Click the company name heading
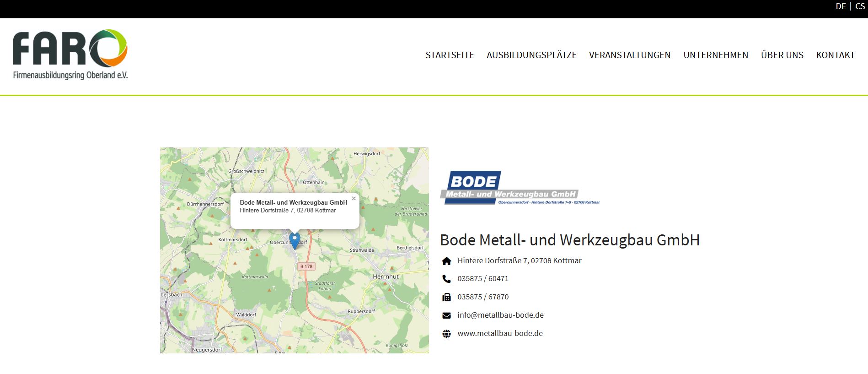 pos(570,240)
